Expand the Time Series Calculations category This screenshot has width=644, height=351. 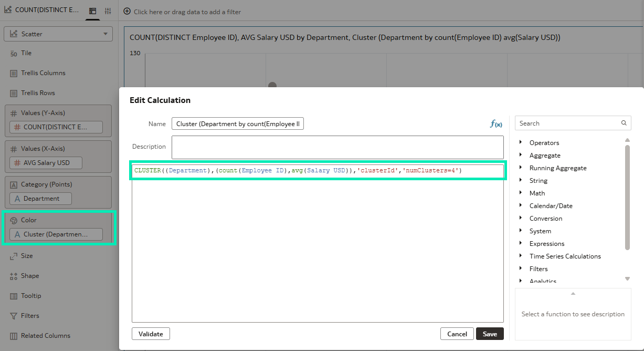[x=565, y=256]
